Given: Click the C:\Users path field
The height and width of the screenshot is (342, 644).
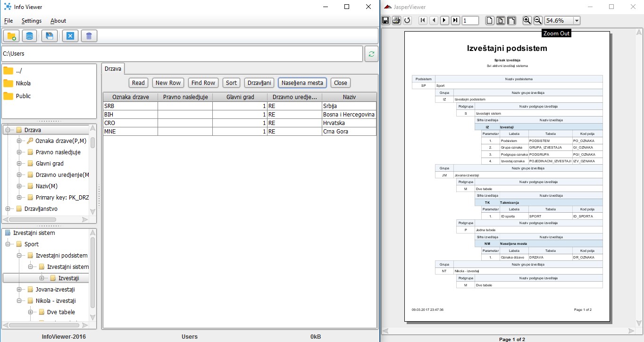Looking at the screenshot, I should pyautogui.click(x=182, y=54).
